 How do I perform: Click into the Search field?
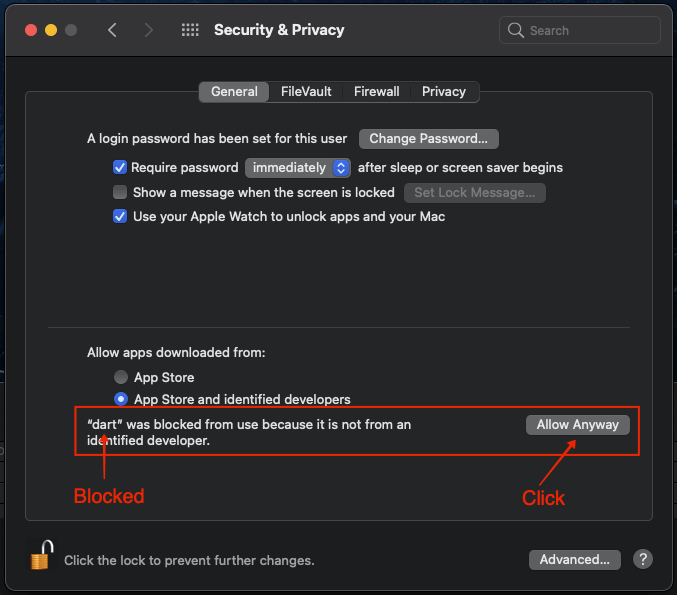point(590,30)
